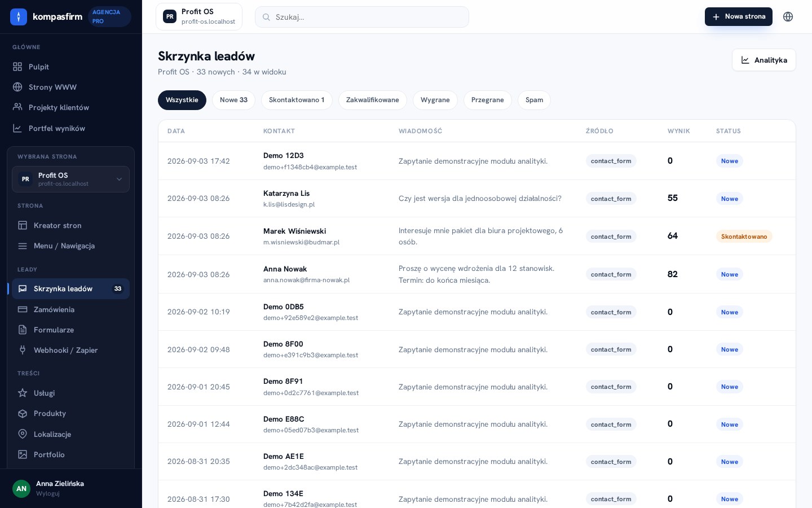Click the kompasfirm compass logo icon
The image size is (812, 508).
pos(19,17)
